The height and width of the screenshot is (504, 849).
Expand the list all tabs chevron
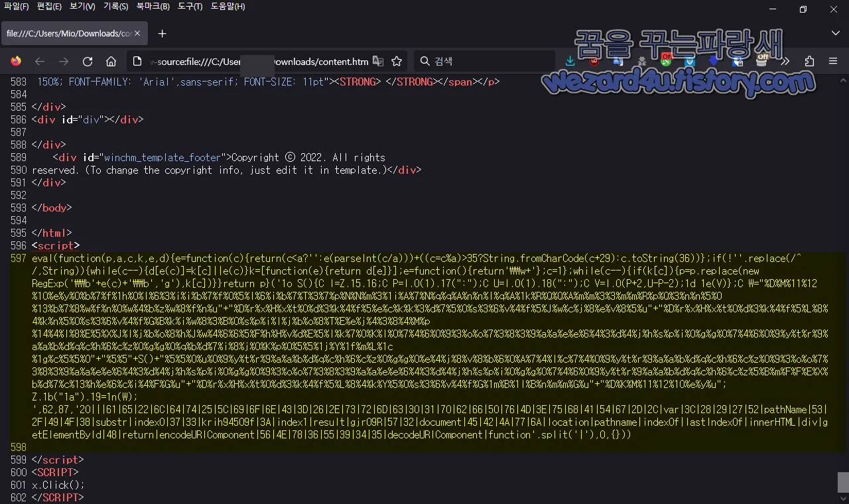836,33
